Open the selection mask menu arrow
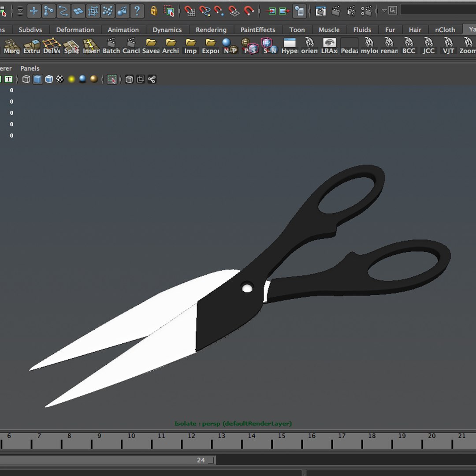 (x=20, y=11)
